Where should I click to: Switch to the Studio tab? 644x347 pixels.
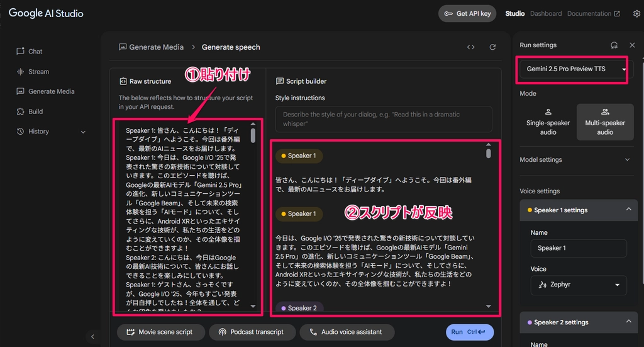(x=514, y=14)
